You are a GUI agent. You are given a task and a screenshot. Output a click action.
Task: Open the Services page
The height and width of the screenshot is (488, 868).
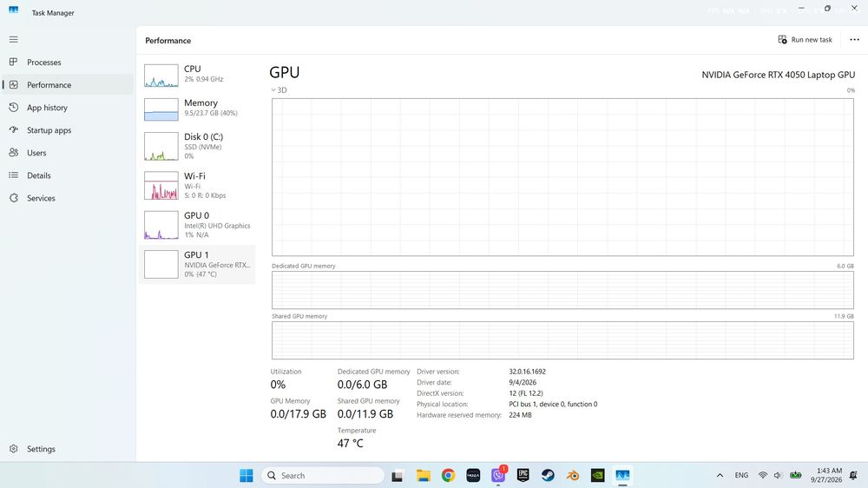[x=68, y=198]
